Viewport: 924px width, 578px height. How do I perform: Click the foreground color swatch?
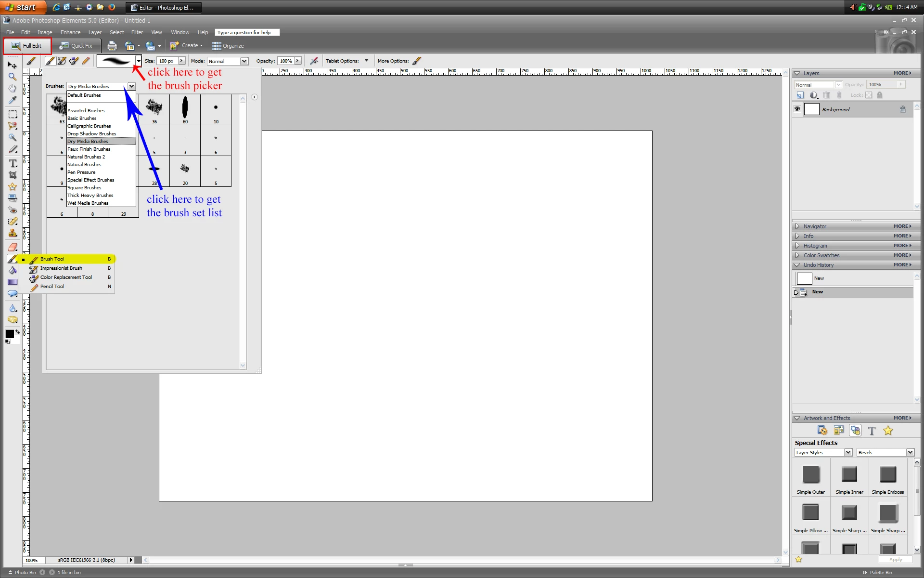[x=9, y=334]
